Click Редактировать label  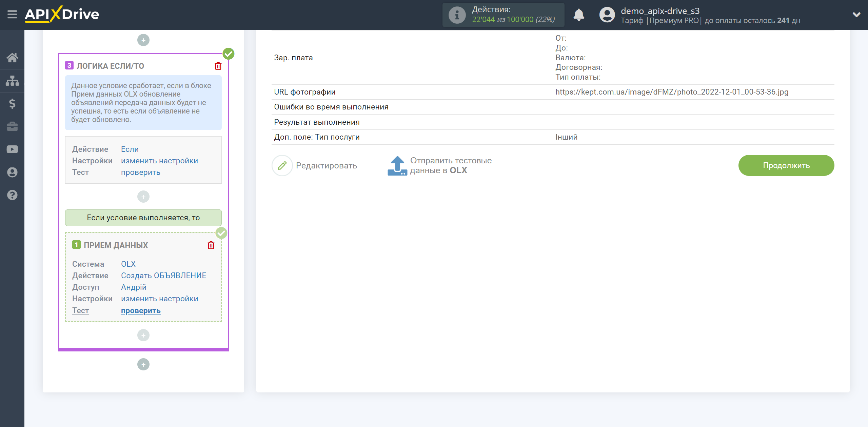tap(327, 165)
